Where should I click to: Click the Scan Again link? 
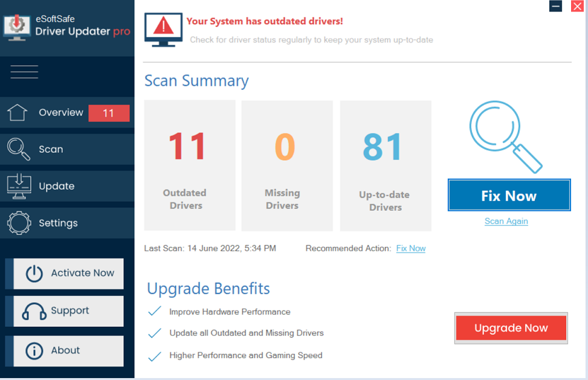coord(506,221)
